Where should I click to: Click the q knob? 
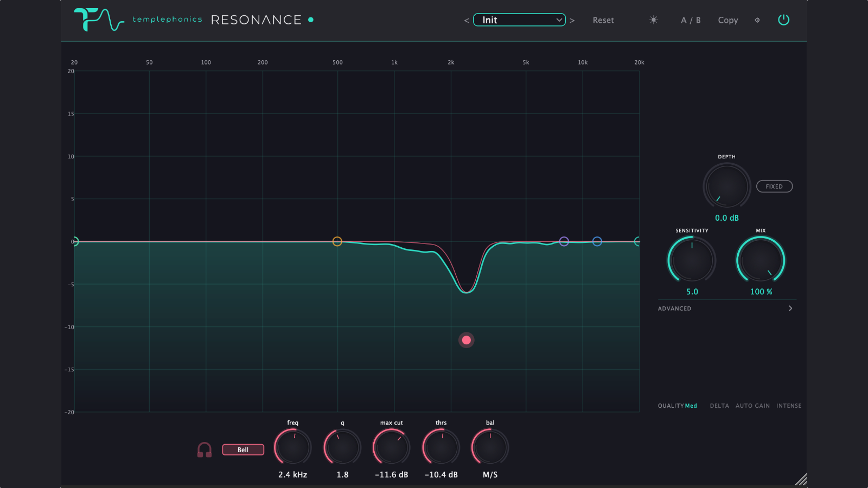tap(342, 447)
